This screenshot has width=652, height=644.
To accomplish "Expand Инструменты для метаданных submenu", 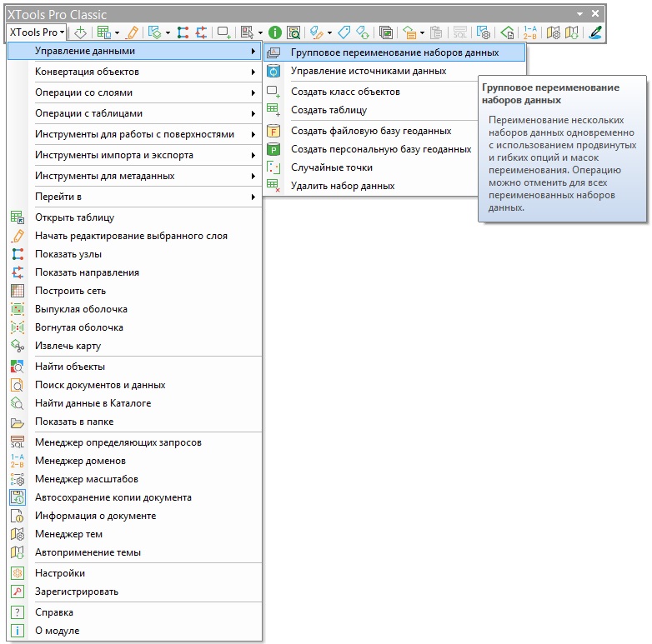I will coord(135,175).
